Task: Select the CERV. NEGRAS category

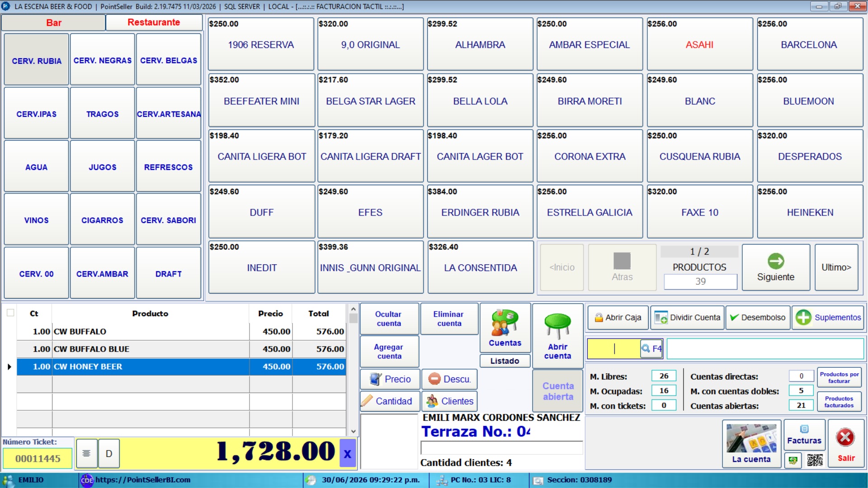Action: click(x=103, y=60)
